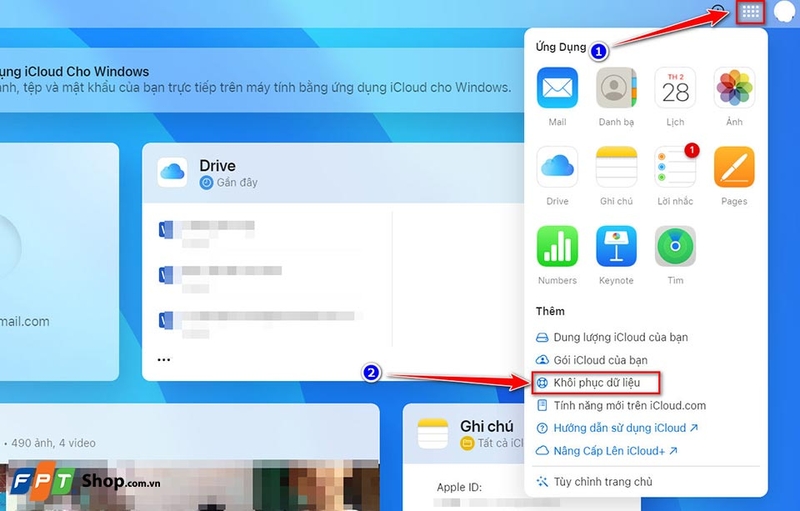
Task: Select Tùy chỉnh trang chủ
Action: (x=594, y=481)
